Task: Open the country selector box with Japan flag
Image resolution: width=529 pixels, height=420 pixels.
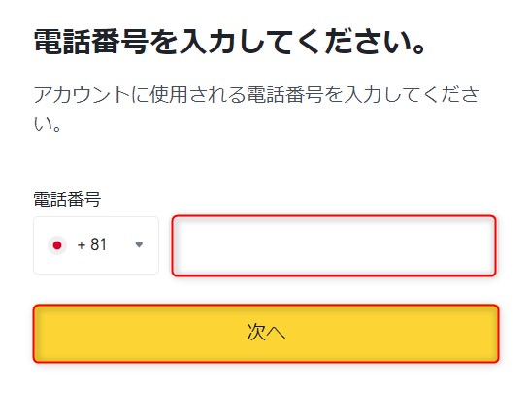Action: 96,245
